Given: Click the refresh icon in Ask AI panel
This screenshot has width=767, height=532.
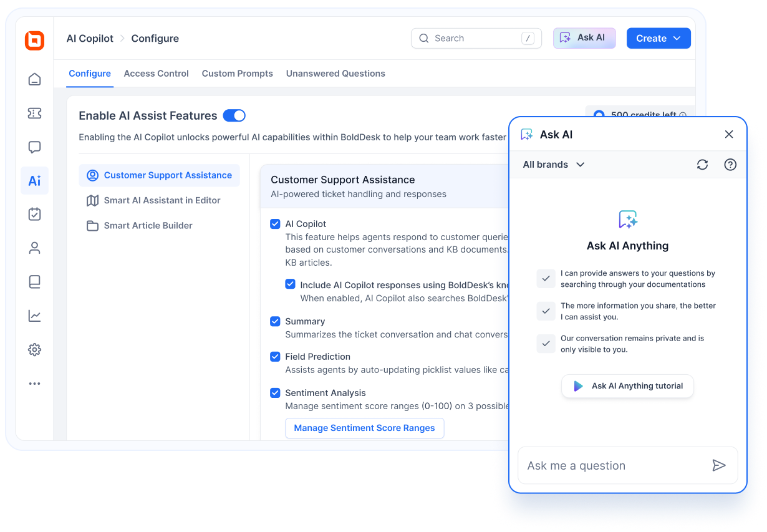Looking at the screenshot, I should (702, 165).
